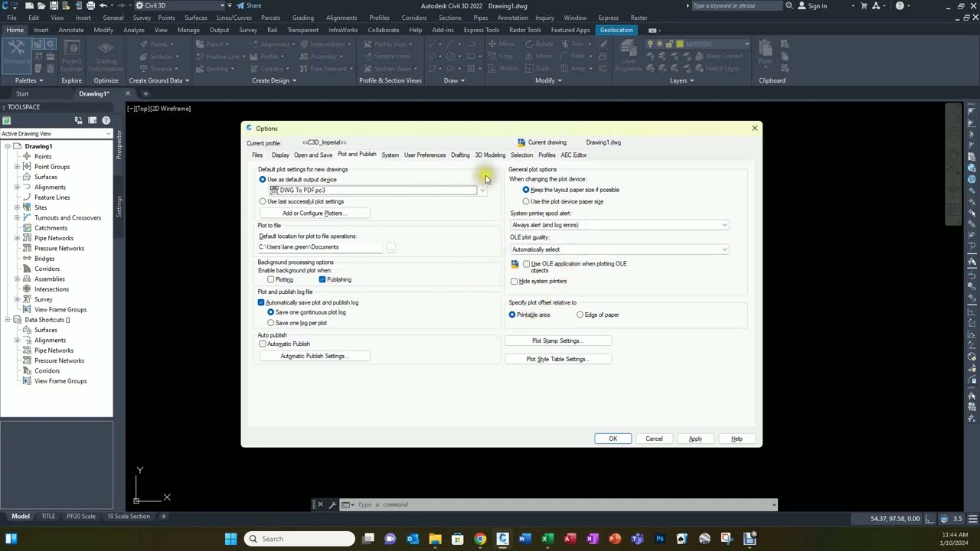Click the Save icon in quick access toolbar

(x=54, y=5)
